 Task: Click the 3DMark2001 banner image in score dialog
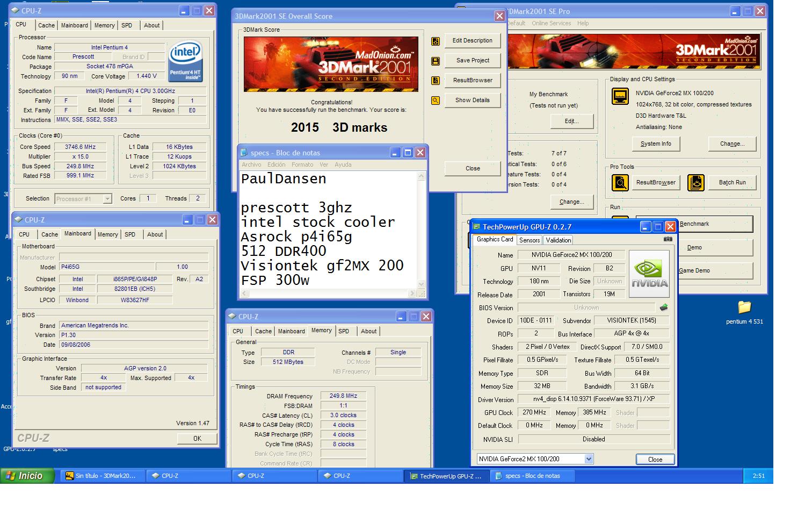click(331, 64)
